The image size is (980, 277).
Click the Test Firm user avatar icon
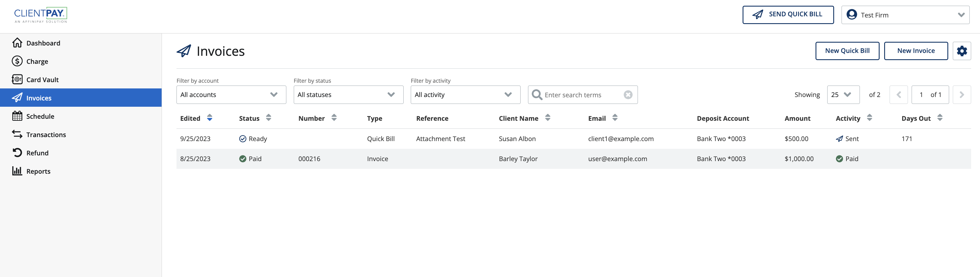[x=852, y=15]
